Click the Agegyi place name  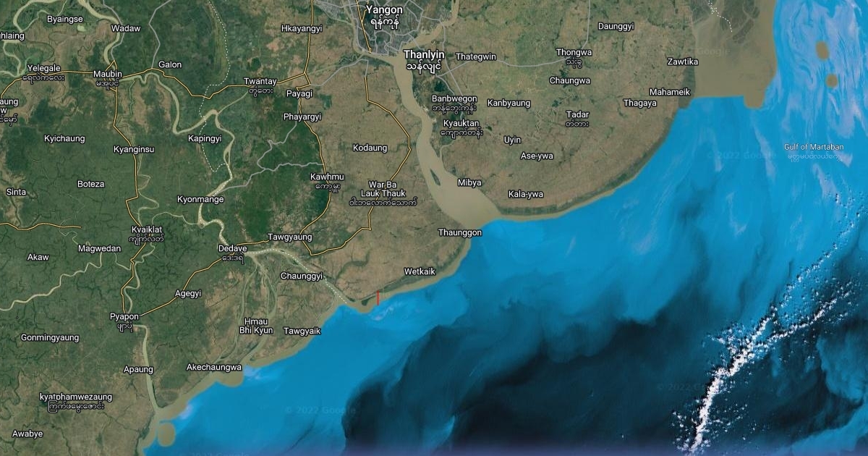(188, 293)
